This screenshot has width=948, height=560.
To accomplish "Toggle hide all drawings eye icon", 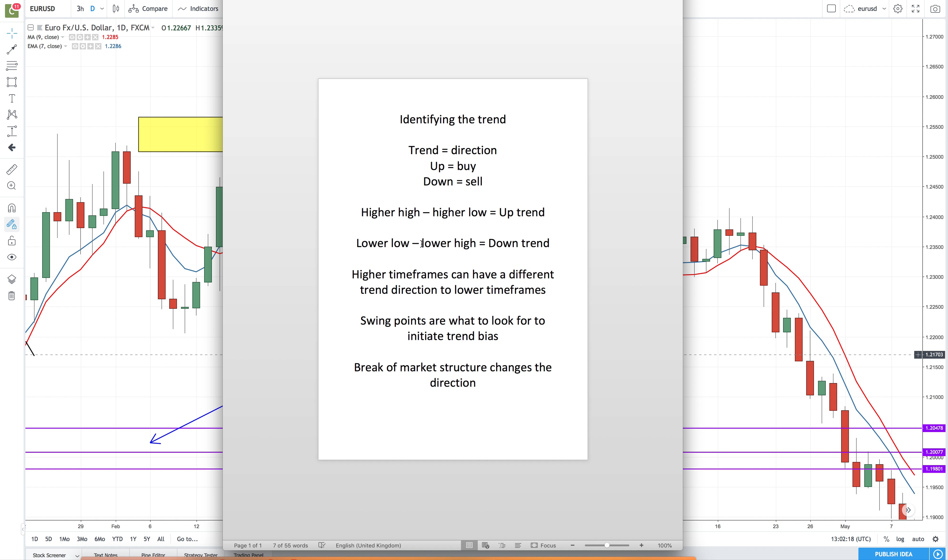I will pos(12,257).
